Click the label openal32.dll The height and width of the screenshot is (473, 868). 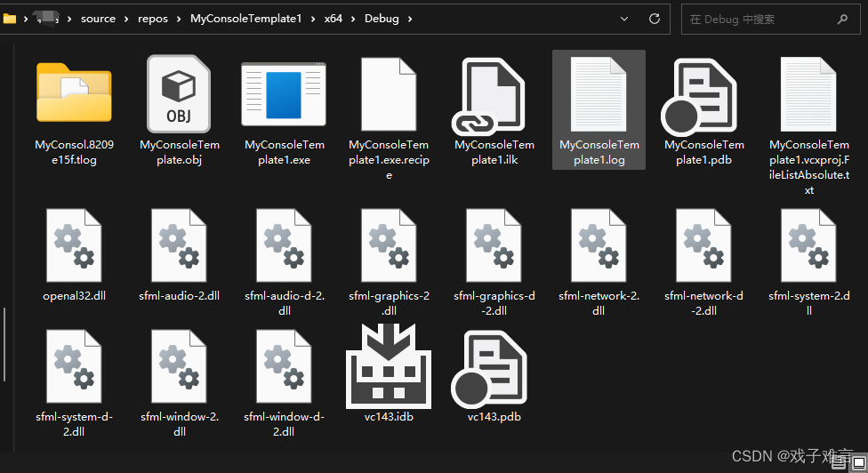coord(74,296)
